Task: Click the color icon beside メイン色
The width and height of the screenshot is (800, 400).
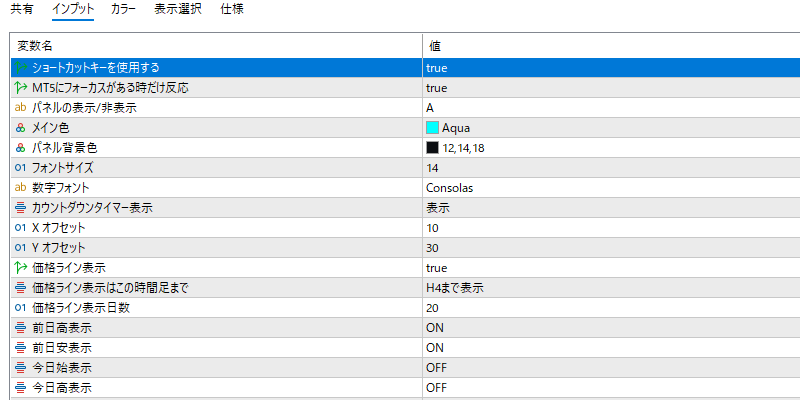Action: [x=20, y=128]
